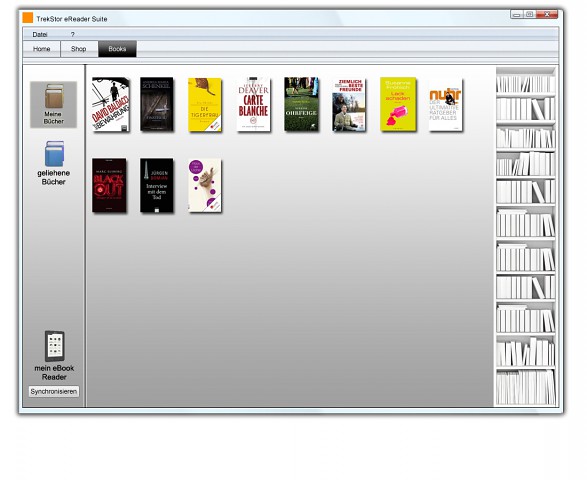This screenshot has width=587, height=480.
Task: Open the Carte Blanche book cover
Action: pyautogui.click(x=253, y=104)
